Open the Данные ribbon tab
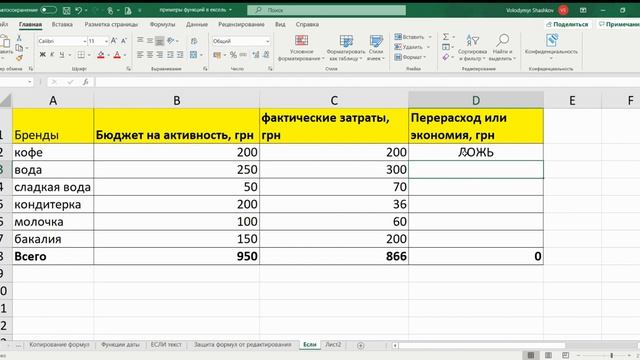Screen dimensions: 640x360 pos(197,24)
